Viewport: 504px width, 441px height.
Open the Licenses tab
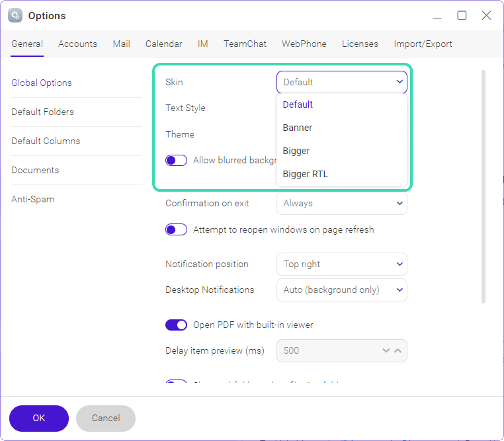coord(360,44)
